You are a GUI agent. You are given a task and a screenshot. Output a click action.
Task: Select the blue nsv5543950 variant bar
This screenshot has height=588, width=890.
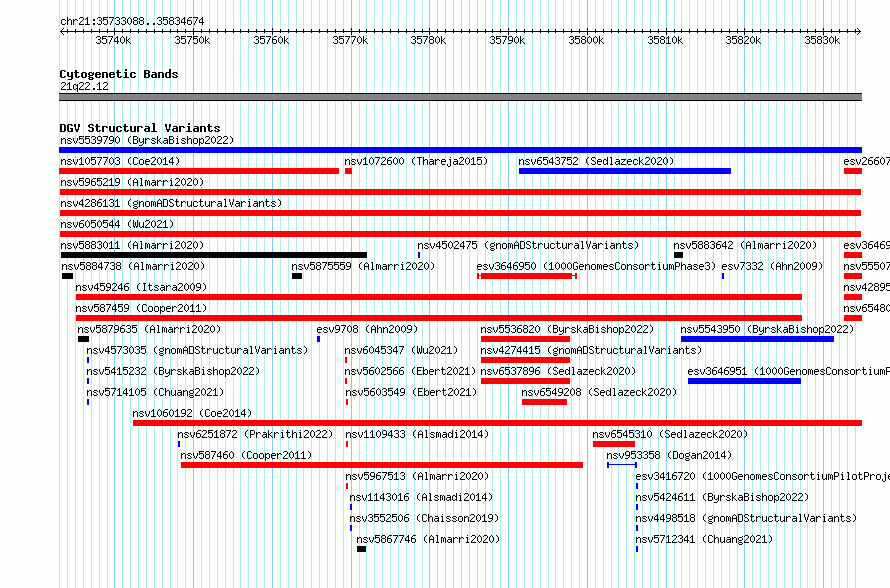(x=757, y=339)
